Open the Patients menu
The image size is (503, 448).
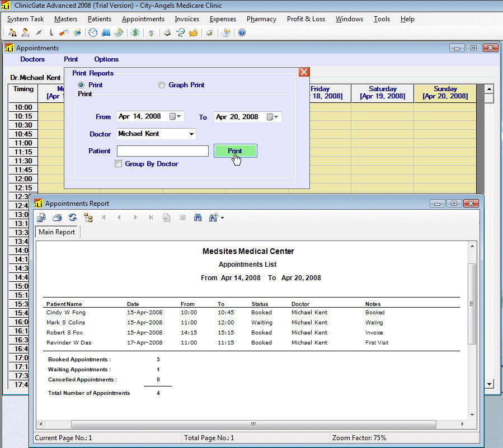(100, 19)
